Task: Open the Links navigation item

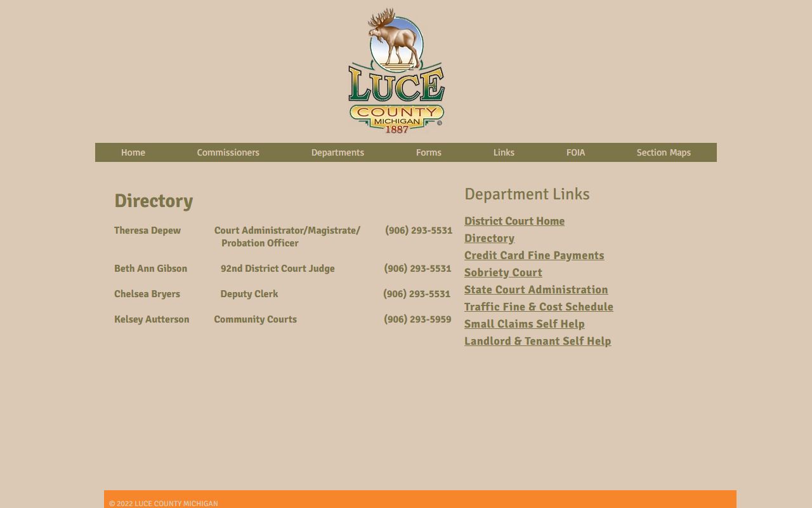Action: 504,152
